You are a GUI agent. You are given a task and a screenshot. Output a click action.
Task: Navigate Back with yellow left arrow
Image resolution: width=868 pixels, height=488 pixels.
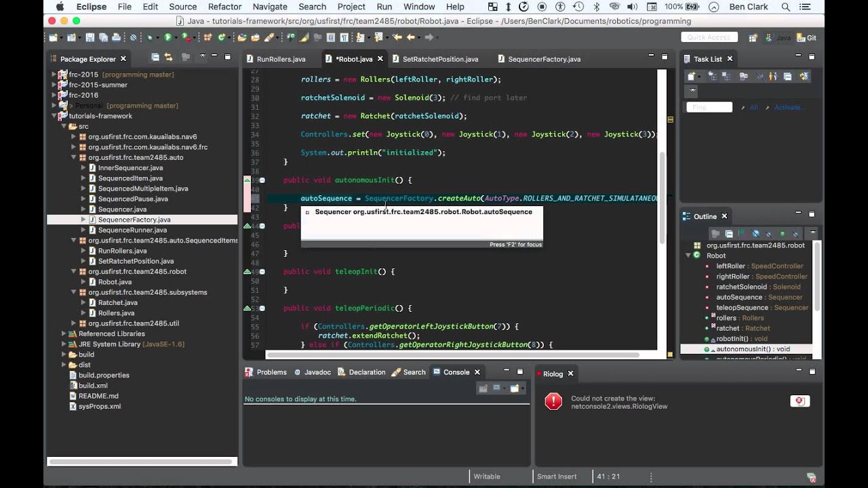[x=411, y=38]
